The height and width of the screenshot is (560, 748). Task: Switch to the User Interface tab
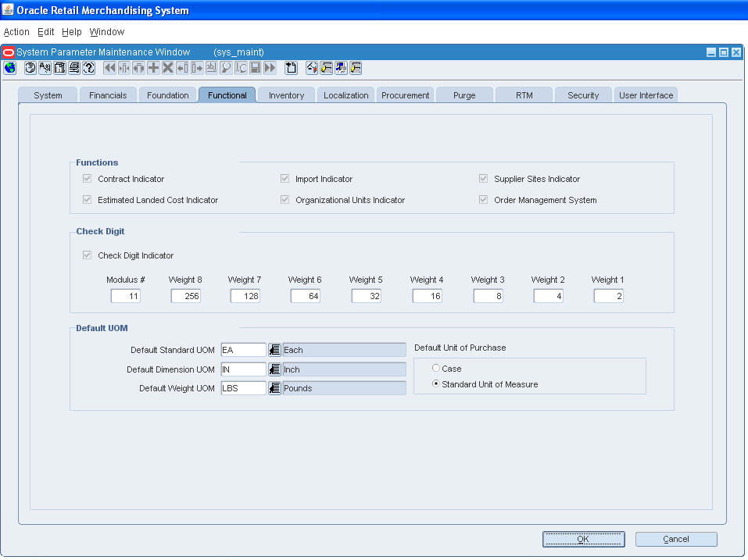[x=646, y=95]
